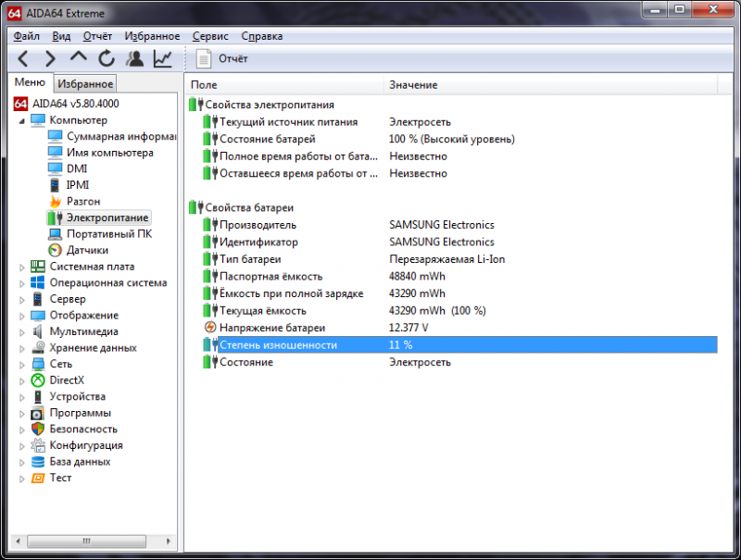Expand the Операционная система tree node
The width and height of the screenshot is (741, 560).
23,283
